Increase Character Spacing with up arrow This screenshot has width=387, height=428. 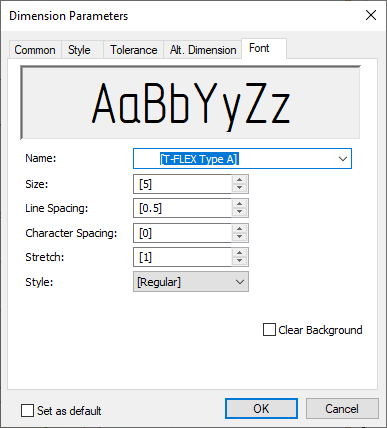239,229
